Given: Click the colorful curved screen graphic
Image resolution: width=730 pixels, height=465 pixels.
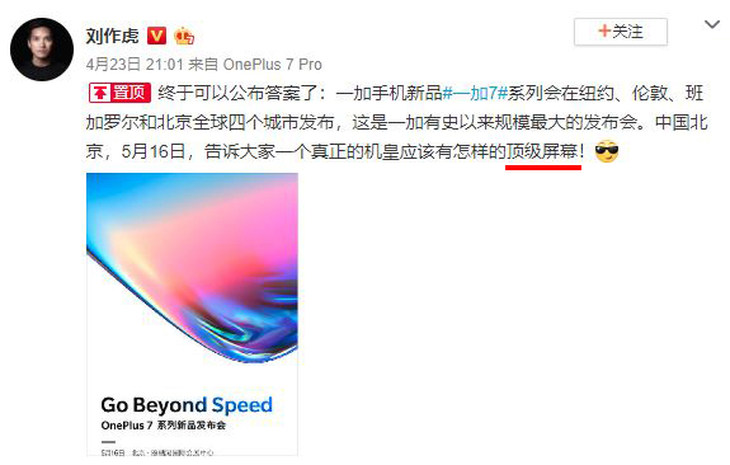Looking at the screenshot, I should pos(192,268).
